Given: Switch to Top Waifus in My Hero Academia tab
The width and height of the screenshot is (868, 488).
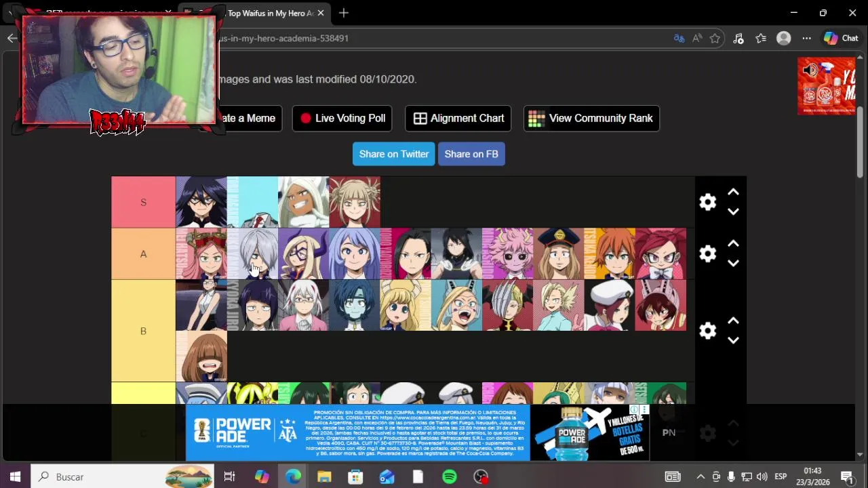Looking at the screenshot, I should (271, 13).
